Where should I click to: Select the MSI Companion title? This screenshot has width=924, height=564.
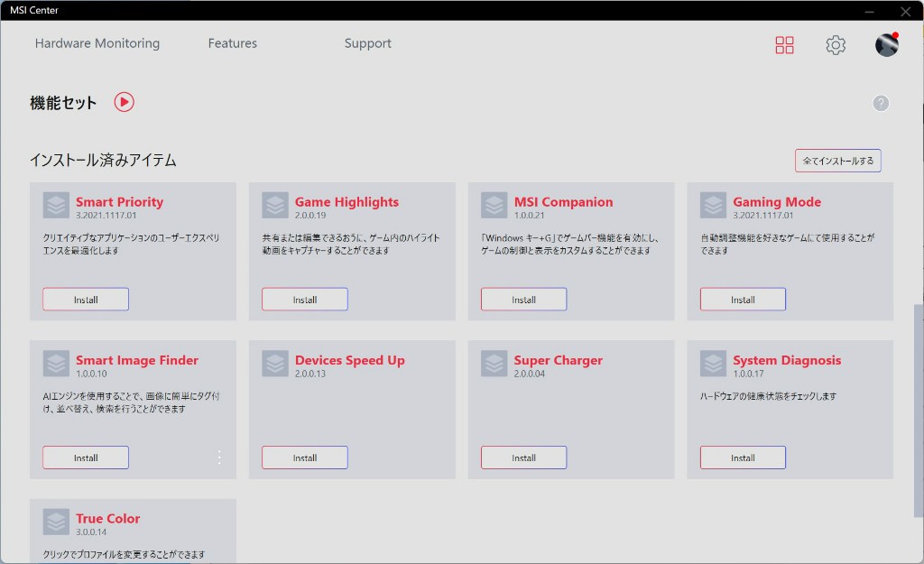tap(563, 201)
